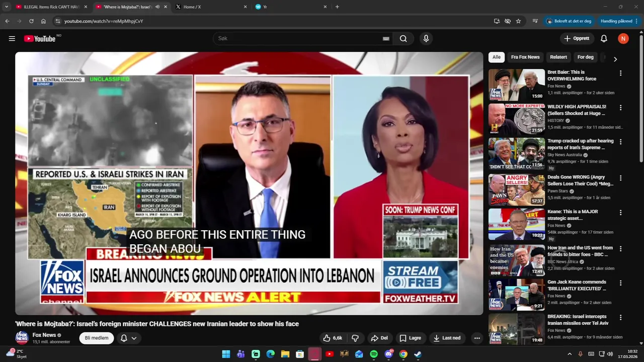Bookmark this page with the star
Viewport: 644px width, 362px height.
tap(518, 21)
